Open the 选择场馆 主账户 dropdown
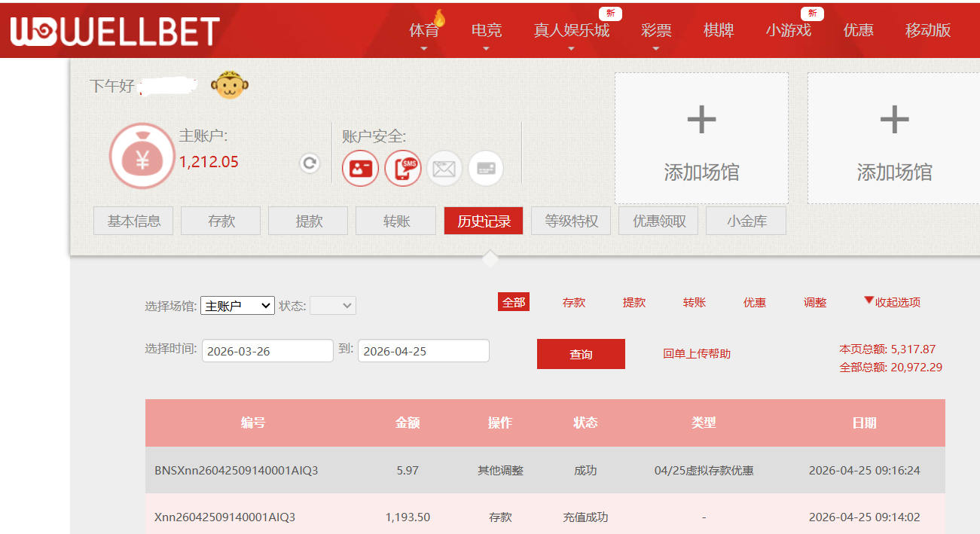 click(x=237, y=306)
